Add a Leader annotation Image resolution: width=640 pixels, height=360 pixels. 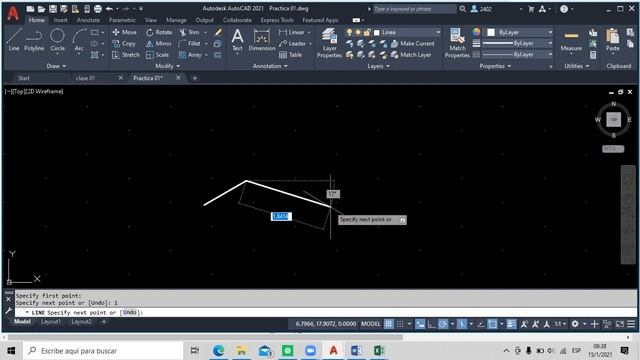292,43
